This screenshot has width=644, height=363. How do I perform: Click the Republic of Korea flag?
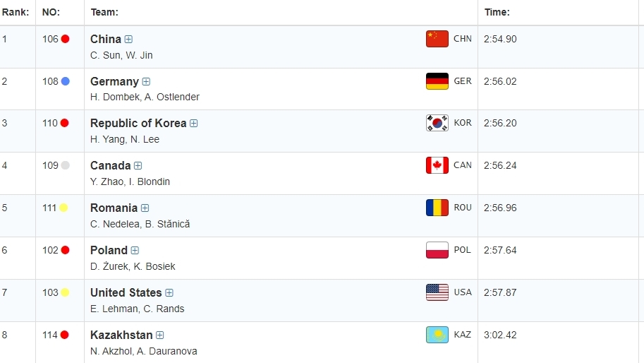(x=437, y=123)
